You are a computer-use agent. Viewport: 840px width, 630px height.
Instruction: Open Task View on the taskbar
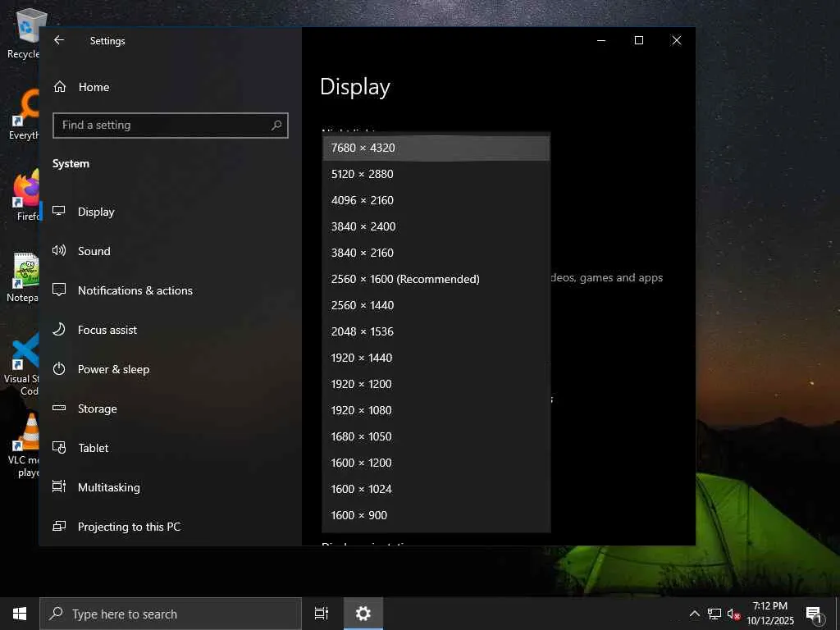pyautogui.click(x=322, y=614)
